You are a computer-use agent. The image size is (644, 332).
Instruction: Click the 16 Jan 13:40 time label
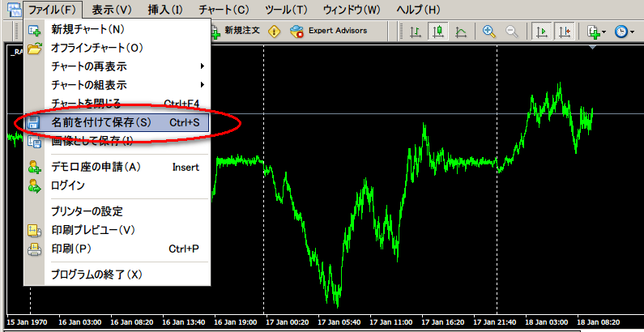pyautogui.click(x=184, y=321)
